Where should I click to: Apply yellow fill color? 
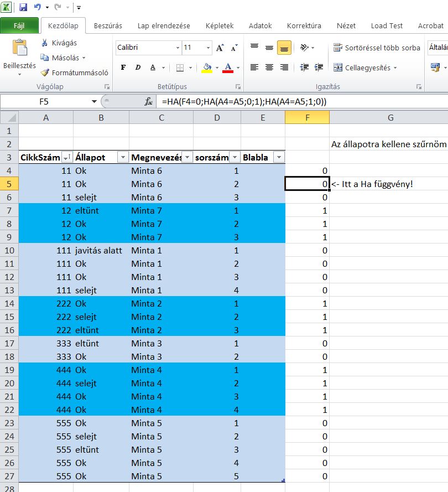tap(207, 68)
